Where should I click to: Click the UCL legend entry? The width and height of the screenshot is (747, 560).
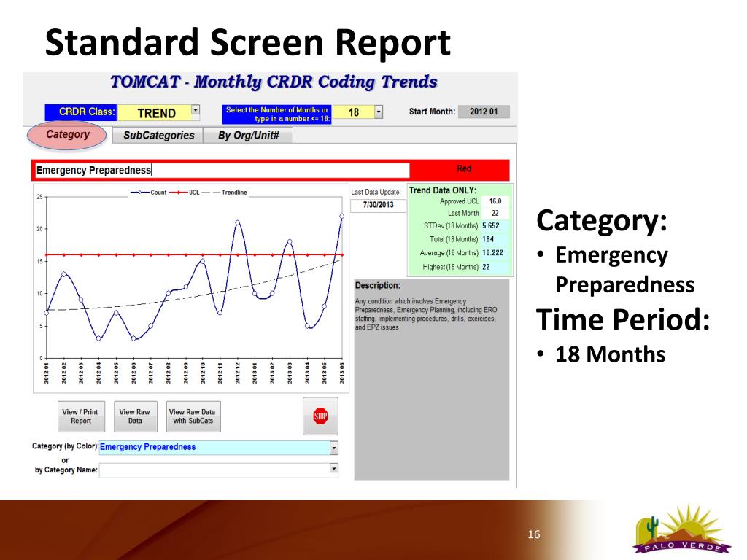pyautogui.click(x=185, y=192)
